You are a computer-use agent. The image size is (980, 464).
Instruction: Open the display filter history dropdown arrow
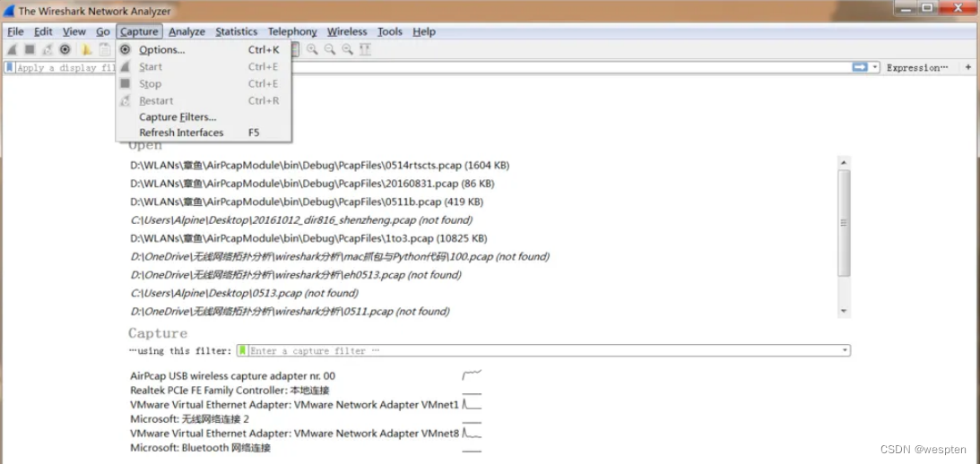pos(875,67)
